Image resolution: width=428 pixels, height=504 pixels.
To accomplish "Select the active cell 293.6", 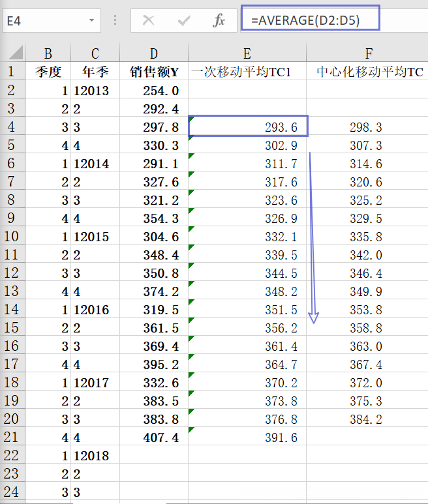I will click(x=248, y=126).
